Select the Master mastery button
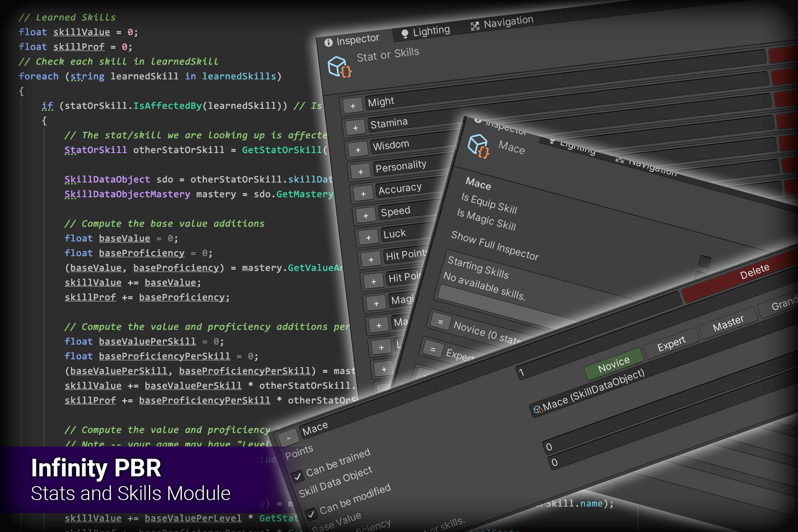Screen dimensions: 798x532 [728, 323]
